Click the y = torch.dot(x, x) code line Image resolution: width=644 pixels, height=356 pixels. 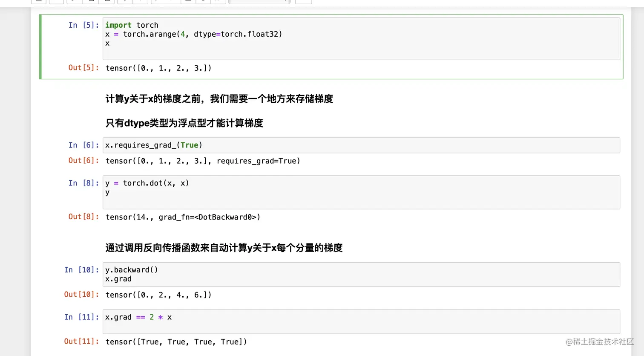point(147,183)
